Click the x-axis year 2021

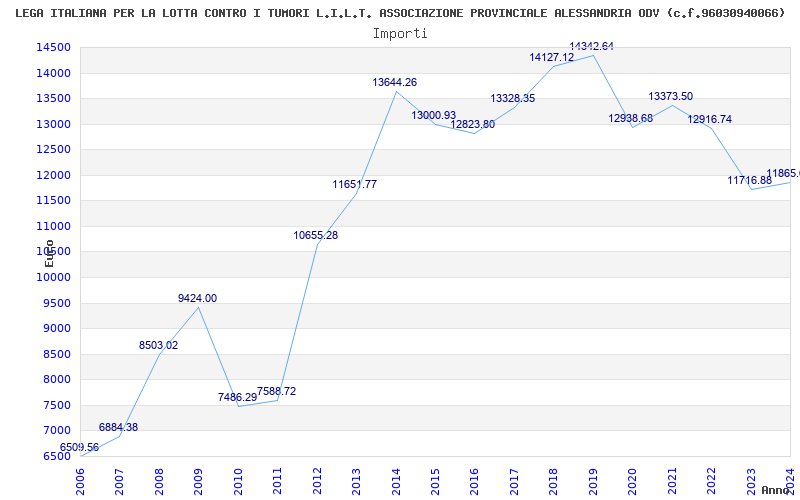coord(672,481)
